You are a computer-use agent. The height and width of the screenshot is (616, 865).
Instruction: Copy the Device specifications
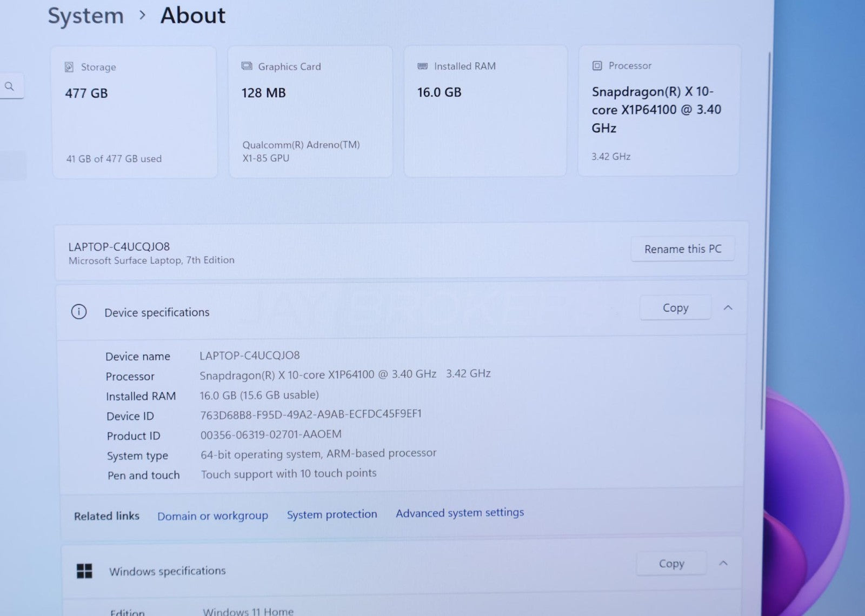coord(675,307)
